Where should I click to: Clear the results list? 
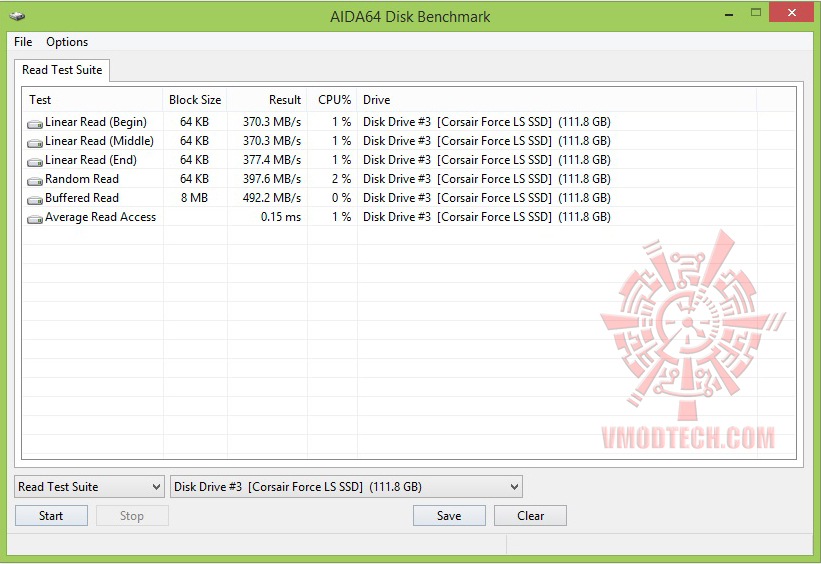(530, 516)
